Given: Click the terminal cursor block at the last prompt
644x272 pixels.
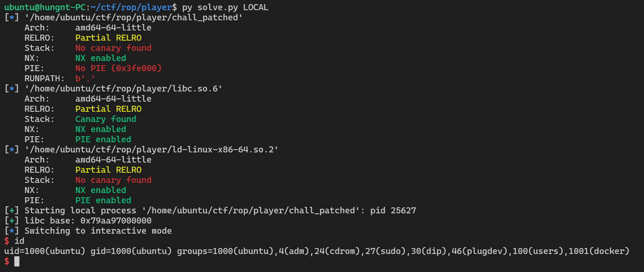Looking at the screenshot, I should point(17,261).
